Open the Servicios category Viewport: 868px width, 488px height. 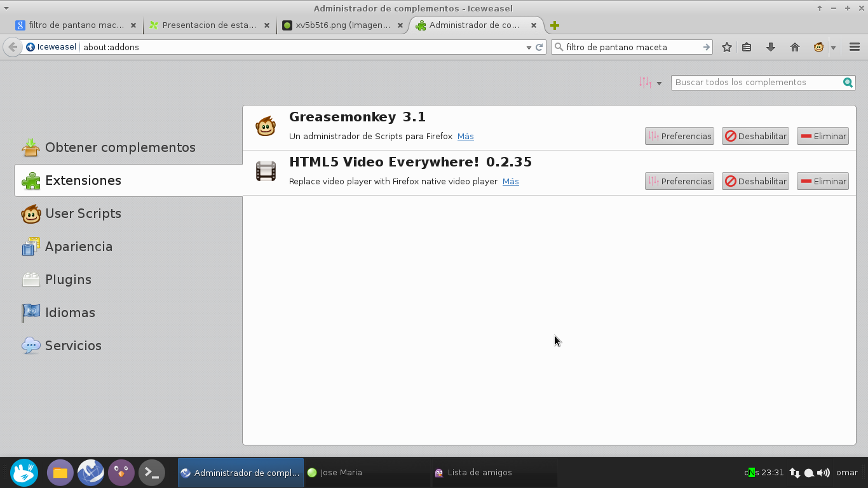click(128, 346)
